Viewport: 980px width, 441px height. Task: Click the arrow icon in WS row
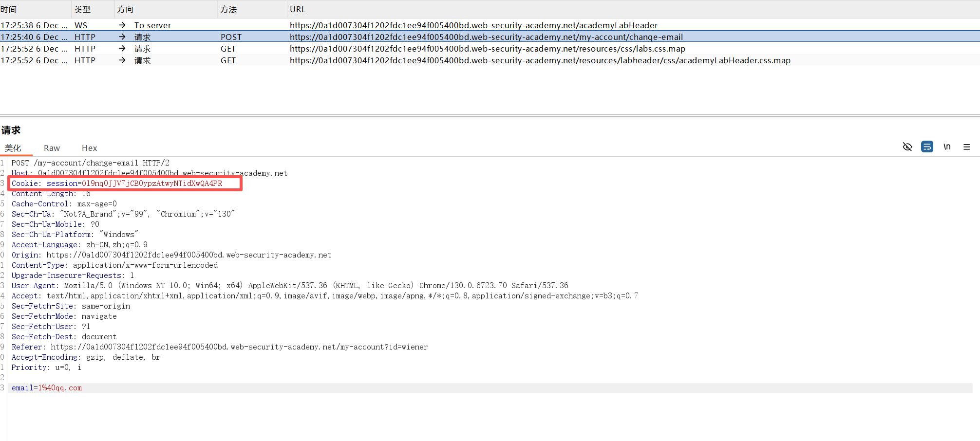pos(122,25)
